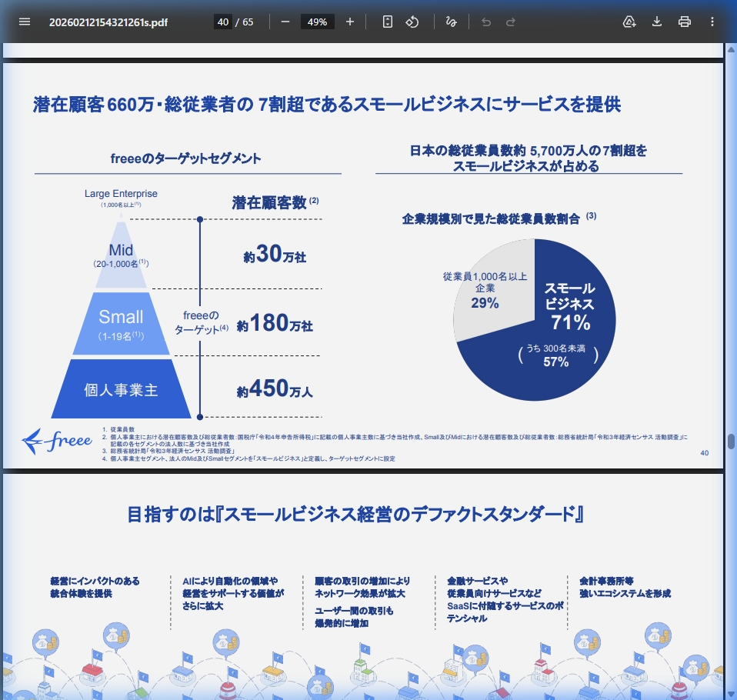The width and height of the screenshot is (737, 700).
Task: Click the freee logo on the slide
Action: click(57, 441)
